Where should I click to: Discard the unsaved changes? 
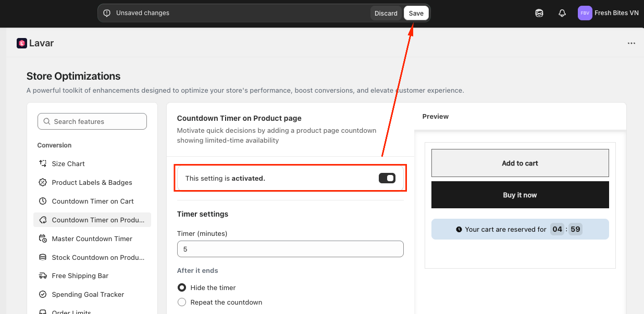pyautogui.click(x=386, y=13)
